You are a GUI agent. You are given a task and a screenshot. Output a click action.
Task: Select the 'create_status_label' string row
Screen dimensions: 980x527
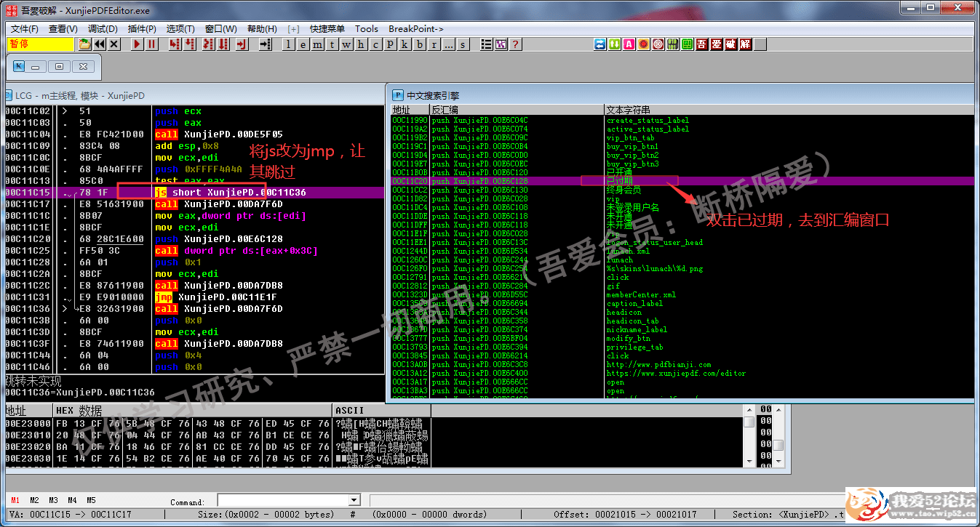coord(682,120)
